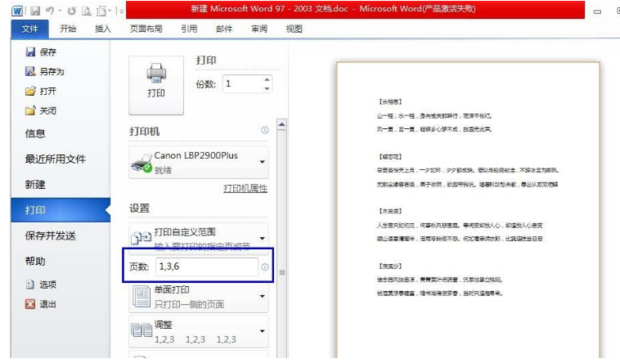
Task: Click the Undo icon in quick access toolbar
Action: pos(50,11)
